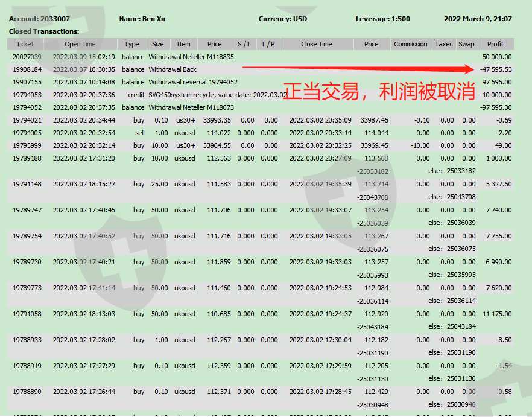Image resolution: width=532 pixels, height=417 pixels.
Task: Click the T / P column header
Action: click(x=267, y=44)
